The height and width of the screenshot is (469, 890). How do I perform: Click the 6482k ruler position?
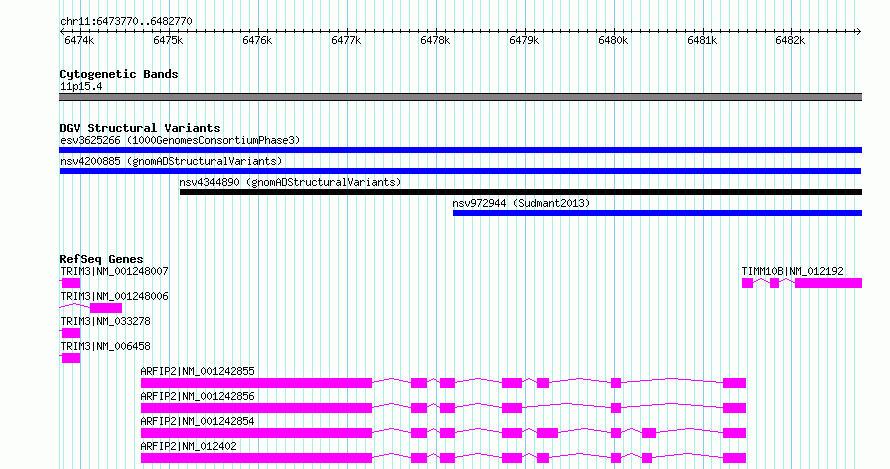coord(790,40)
